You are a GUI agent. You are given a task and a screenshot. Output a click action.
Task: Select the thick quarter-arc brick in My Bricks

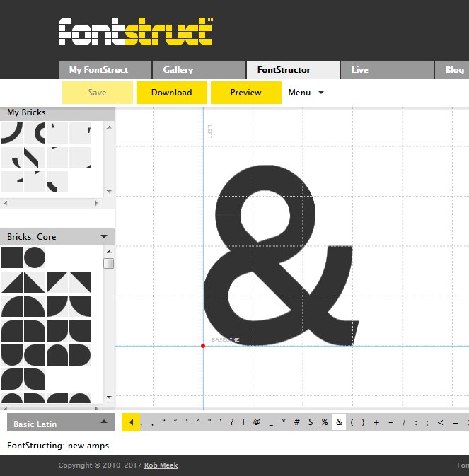point(12,133)
